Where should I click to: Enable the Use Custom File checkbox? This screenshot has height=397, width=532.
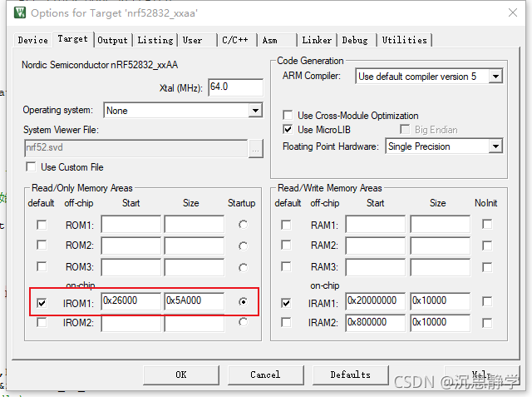tap(31, 166)
